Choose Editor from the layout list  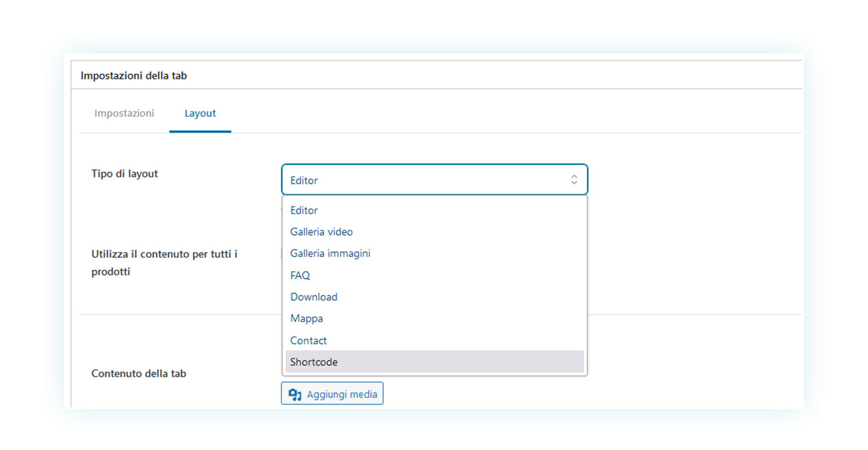(435, 210)
